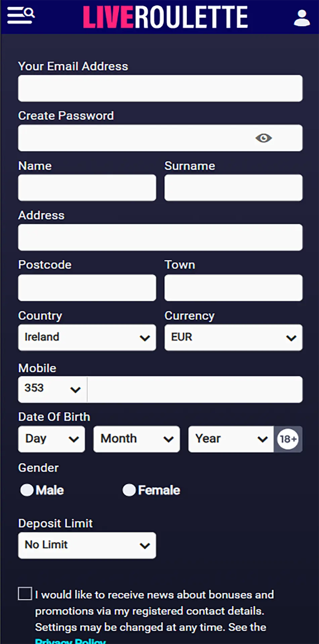Viewport: 319px width, 644px height.
Task: Click the 18+ age badge
Action: pos(288,439)
